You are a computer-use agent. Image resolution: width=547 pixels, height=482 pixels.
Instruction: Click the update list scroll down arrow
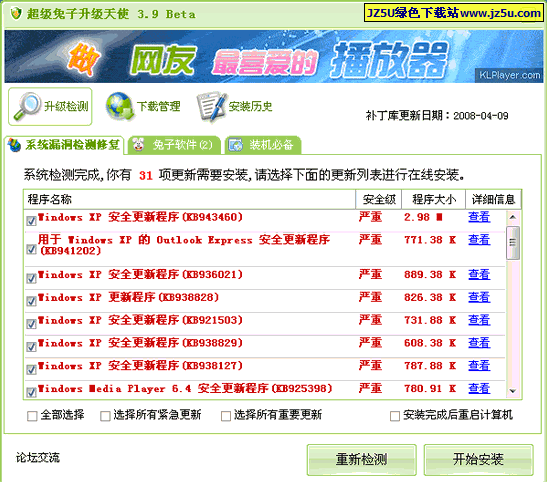[512, 391]
